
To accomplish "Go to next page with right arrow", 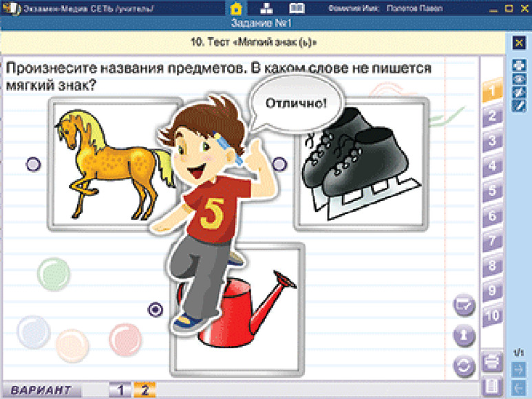I will pyautogui.click(x=519, y=369).
